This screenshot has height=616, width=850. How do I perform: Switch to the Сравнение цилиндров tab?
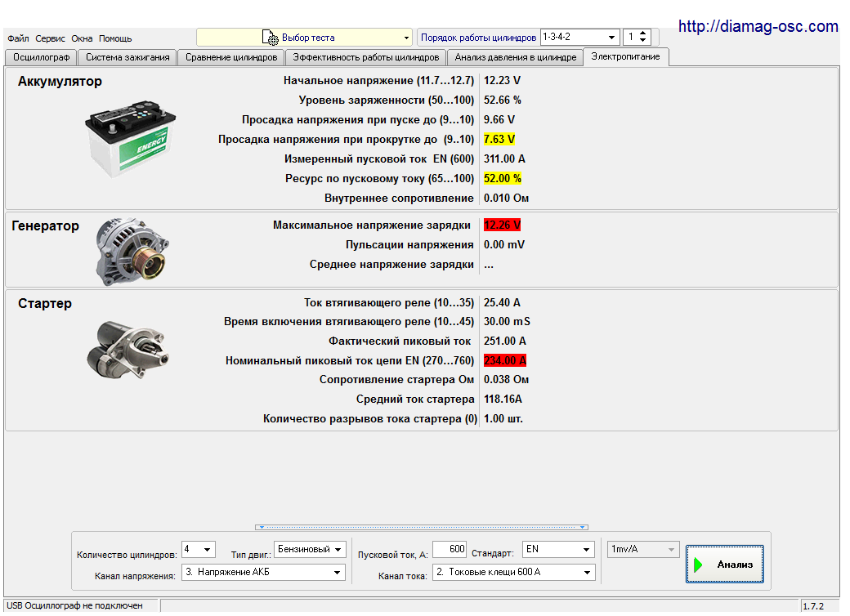(231, 57)
